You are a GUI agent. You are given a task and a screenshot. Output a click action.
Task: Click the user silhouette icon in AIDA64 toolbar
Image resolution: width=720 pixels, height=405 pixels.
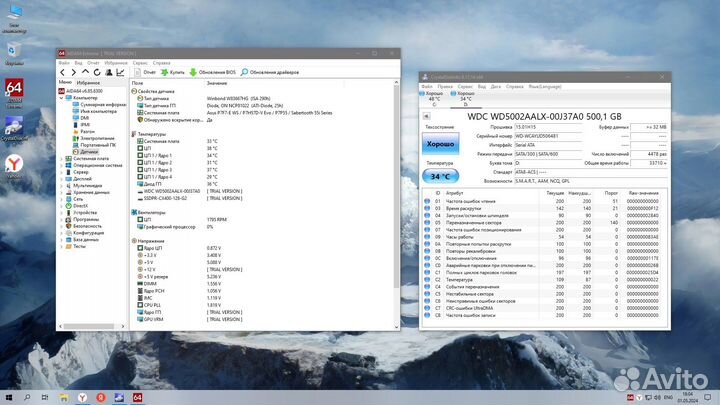[109, 72]
